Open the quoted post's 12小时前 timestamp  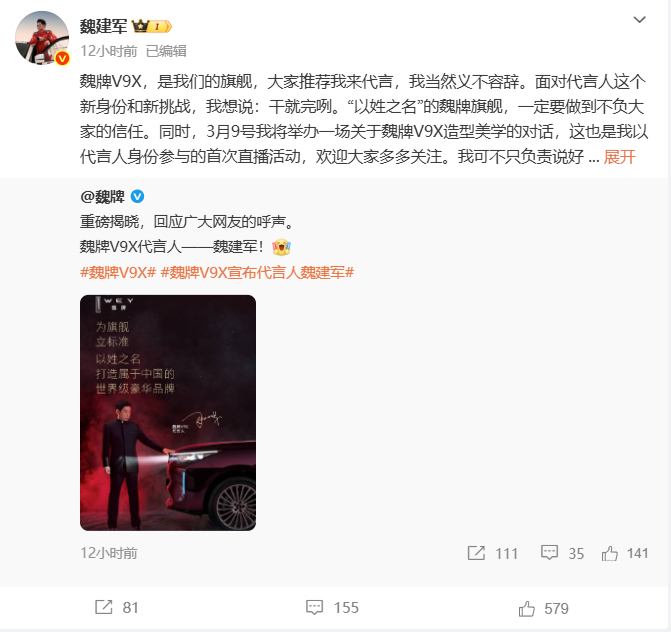[x=109, y=553]
